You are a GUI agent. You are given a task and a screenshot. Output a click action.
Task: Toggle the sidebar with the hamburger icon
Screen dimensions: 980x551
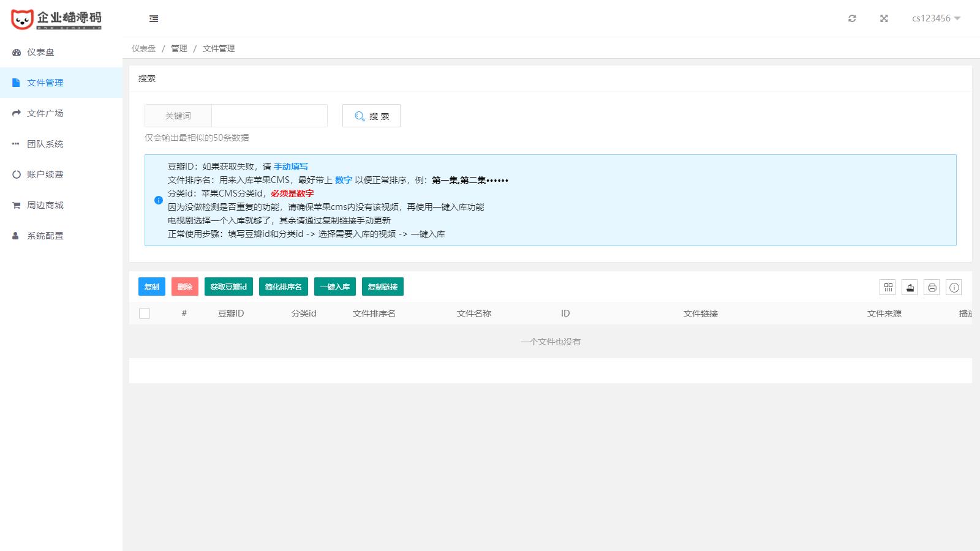[153, 18]
